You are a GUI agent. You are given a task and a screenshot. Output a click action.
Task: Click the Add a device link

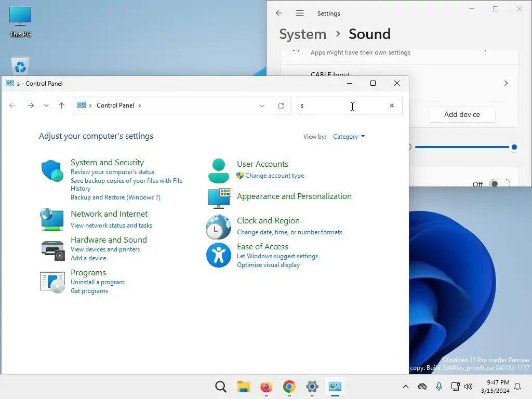coord(88,258)
